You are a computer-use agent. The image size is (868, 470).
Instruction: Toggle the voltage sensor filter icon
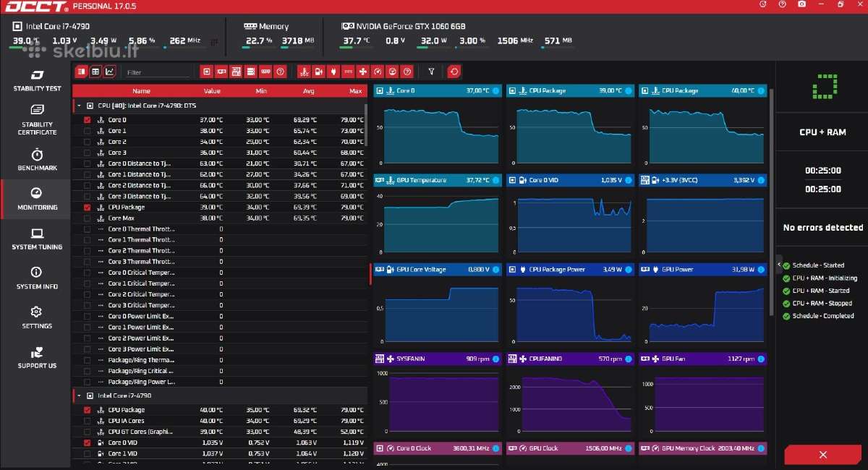pyautogui.click(x=318, y=72)
